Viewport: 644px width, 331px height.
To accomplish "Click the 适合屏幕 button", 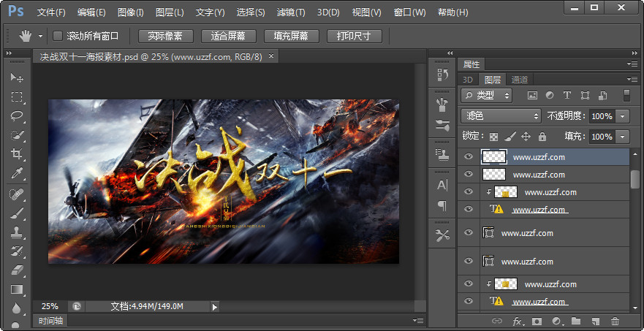I will 228,36.
